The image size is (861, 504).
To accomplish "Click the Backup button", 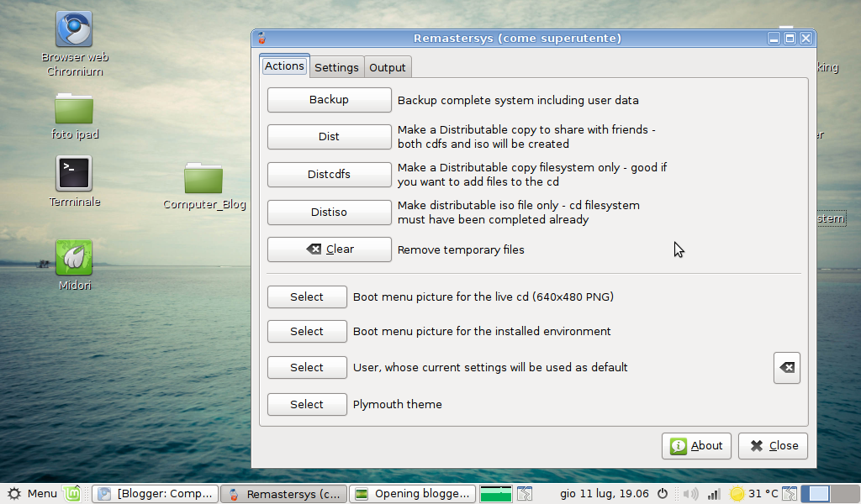I will (x=329, y=99).
